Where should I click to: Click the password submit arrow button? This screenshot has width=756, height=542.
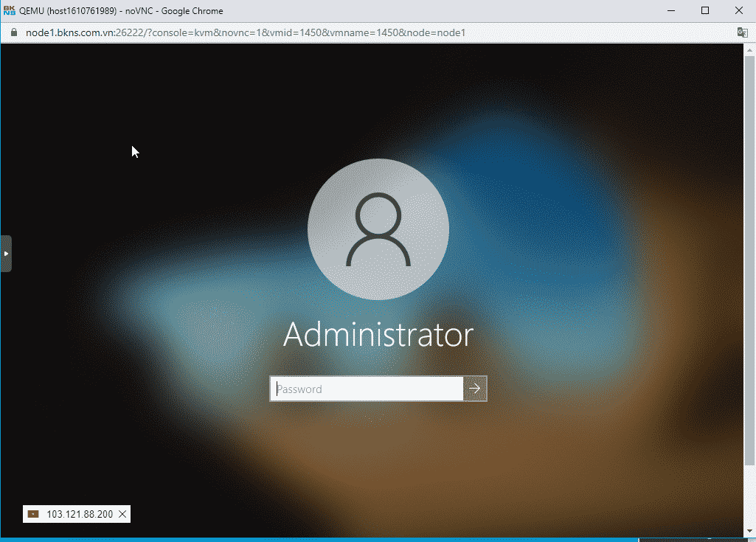[475, 389]
